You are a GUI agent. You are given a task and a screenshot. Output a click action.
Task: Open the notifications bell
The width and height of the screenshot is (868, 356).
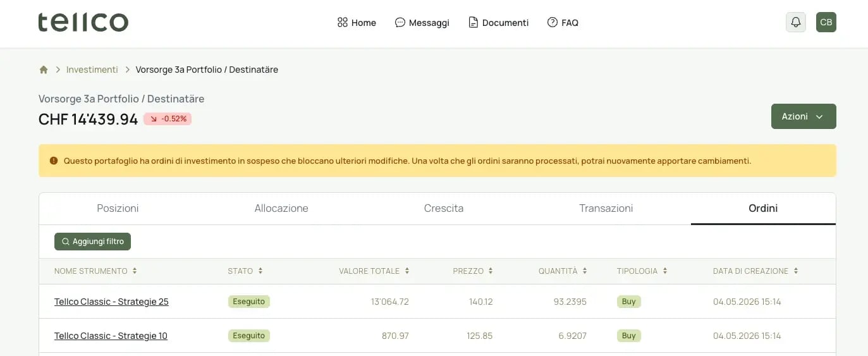[796, 22]
